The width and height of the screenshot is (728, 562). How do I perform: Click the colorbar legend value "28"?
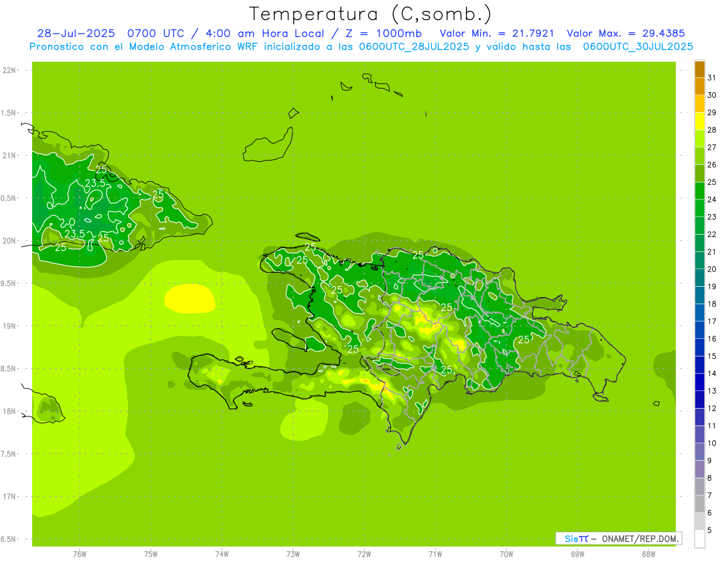pos(712,130)
